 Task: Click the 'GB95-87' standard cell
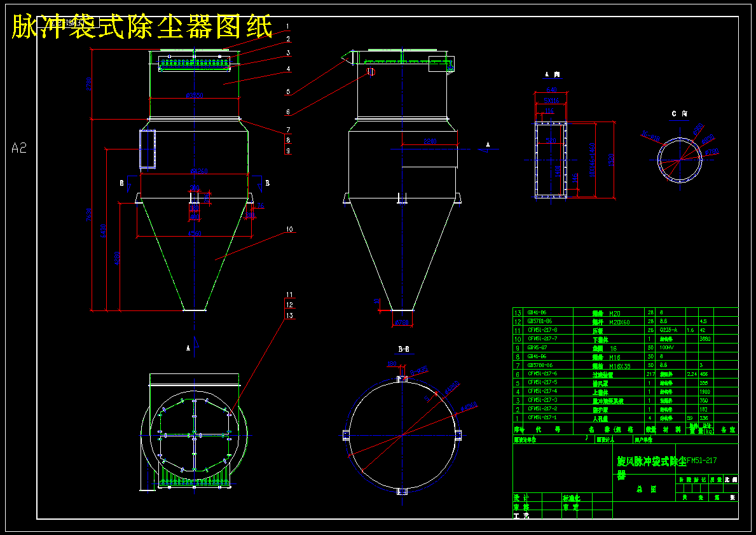[x=537, y=347]
